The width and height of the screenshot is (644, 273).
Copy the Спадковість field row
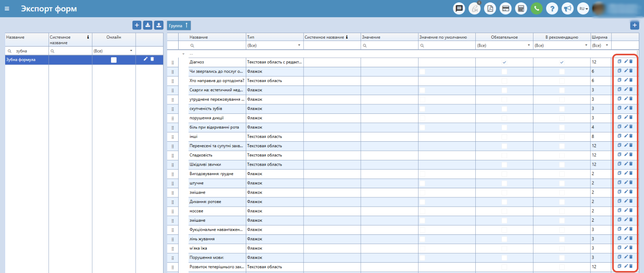619,154
